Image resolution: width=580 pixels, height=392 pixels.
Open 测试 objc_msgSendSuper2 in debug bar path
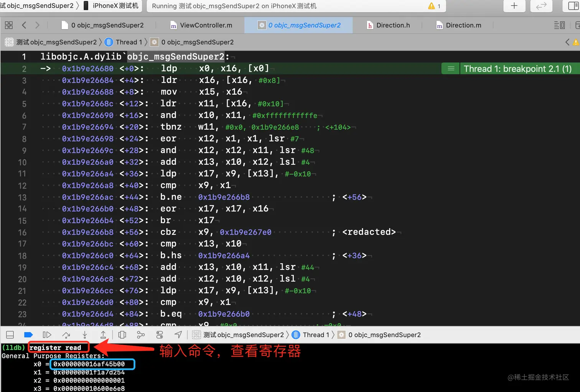(x=243, y=335)
